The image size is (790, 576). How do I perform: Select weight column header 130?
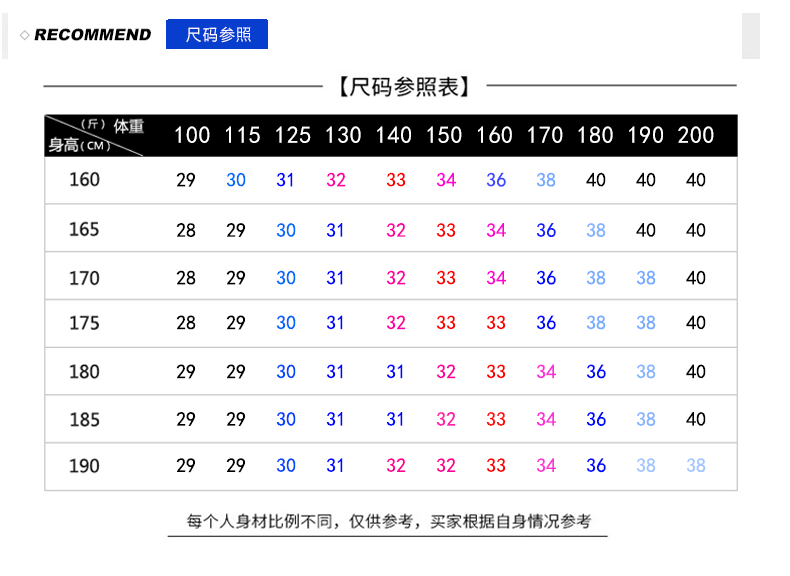click(343, 136)
